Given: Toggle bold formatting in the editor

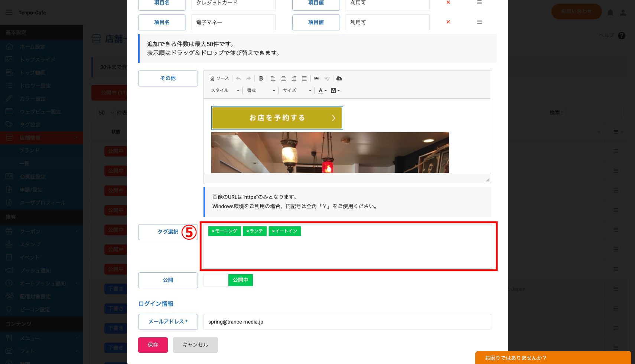Looking at the screenshot, I should pyautogui.click(x=261, y=78).
